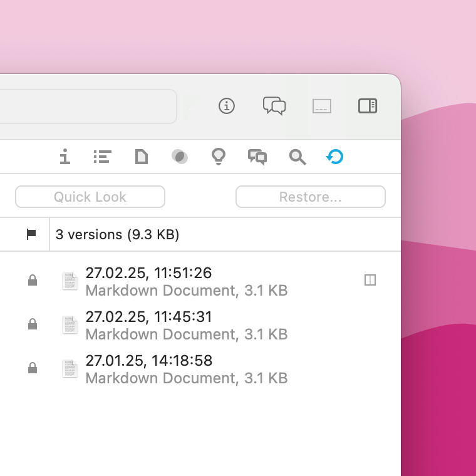Switch to the Search inspector tab
This screenshot has height=476, width=476.
pyautogui.click(x=297, y=157)
